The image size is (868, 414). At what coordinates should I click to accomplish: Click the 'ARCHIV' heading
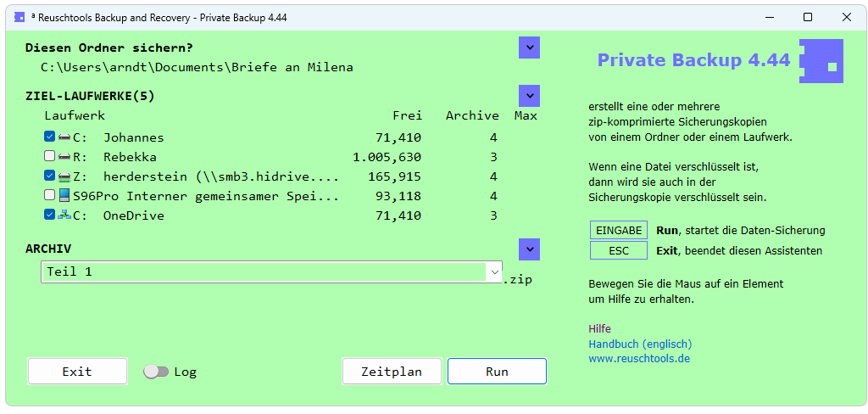click(x=48, y=249)
